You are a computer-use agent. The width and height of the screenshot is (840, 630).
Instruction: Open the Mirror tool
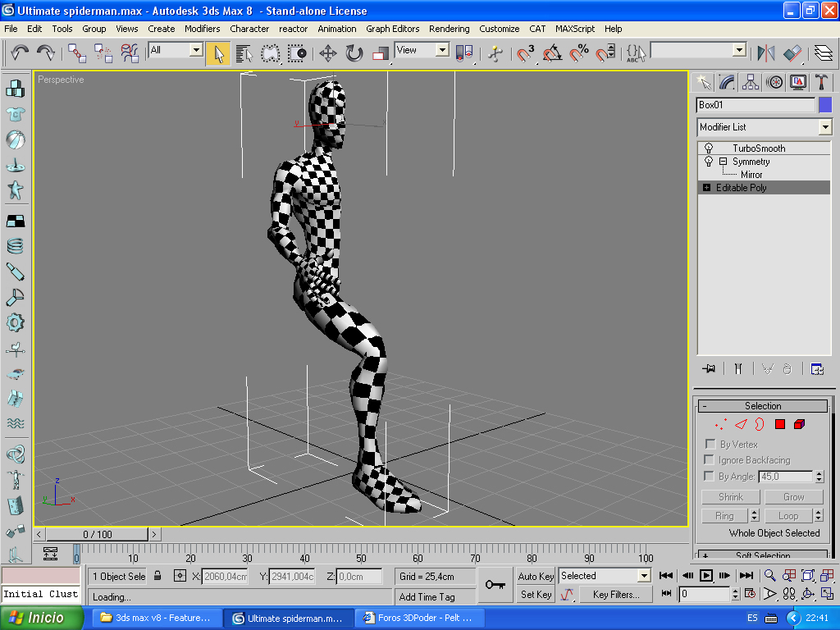pos(766,53)
